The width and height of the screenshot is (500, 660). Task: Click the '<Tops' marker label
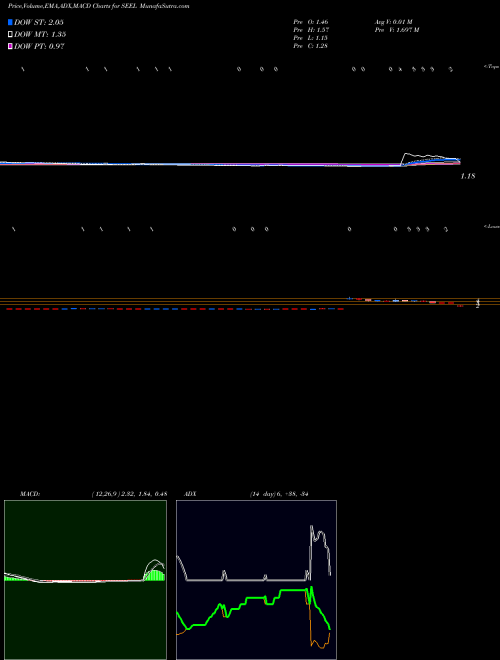(x=492, y=67)
